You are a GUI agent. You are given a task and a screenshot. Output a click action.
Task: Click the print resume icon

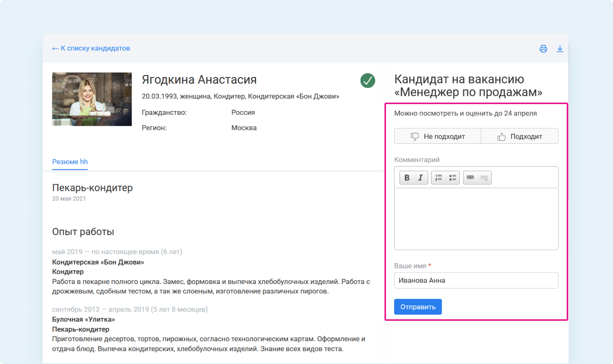(543, 49)
